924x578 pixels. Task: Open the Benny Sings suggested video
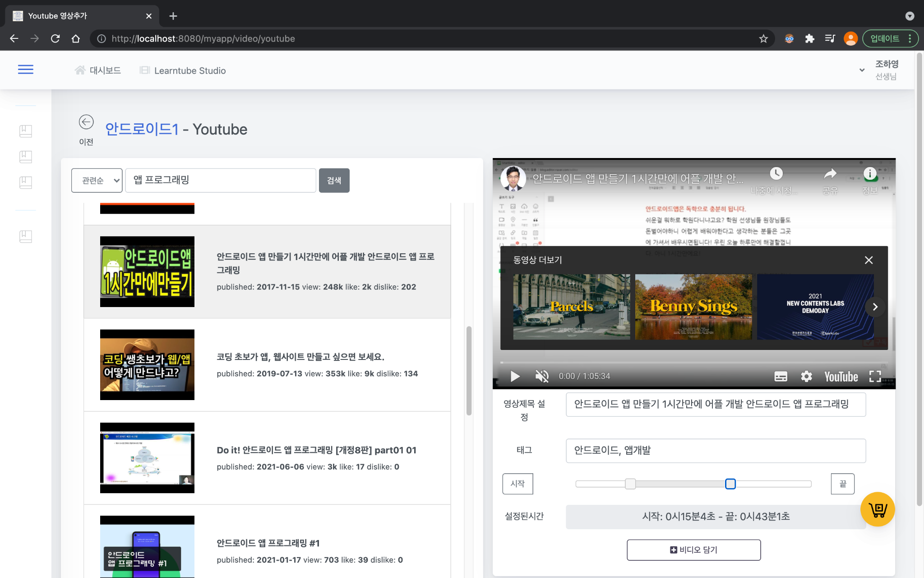pos(693,307)
